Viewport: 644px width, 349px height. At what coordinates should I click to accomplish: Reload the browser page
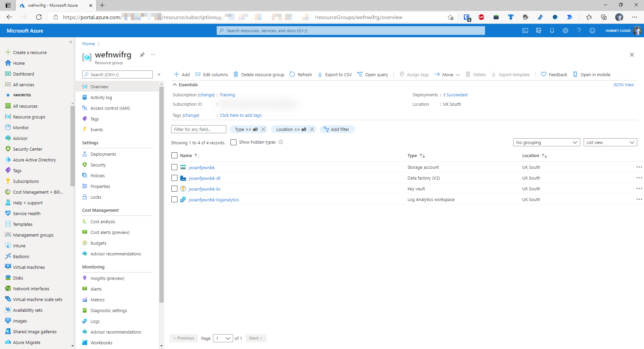click(39, 17)
